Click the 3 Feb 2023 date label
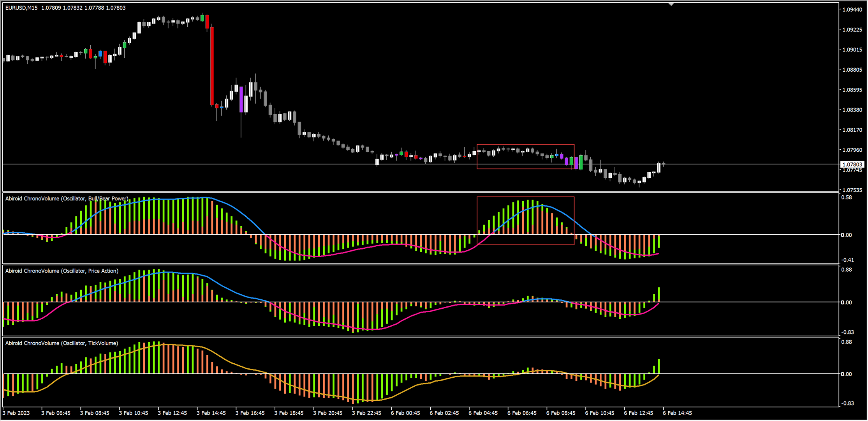Screen dimensions: 868x421 point(16,413)
